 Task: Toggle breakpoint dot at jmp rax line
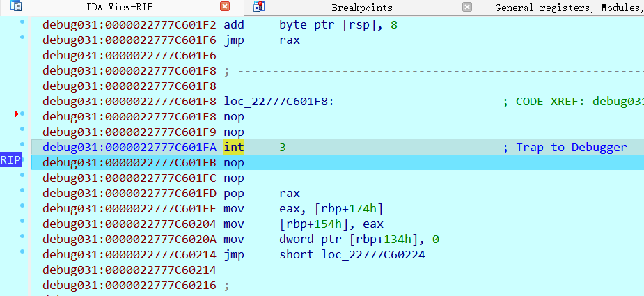22,37
